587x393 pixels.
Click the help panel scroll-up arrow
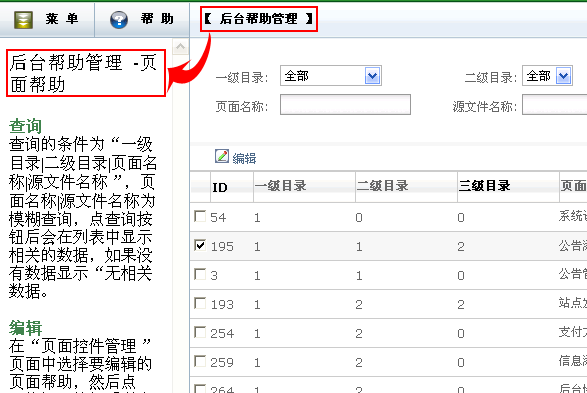[x=180, y=47]
